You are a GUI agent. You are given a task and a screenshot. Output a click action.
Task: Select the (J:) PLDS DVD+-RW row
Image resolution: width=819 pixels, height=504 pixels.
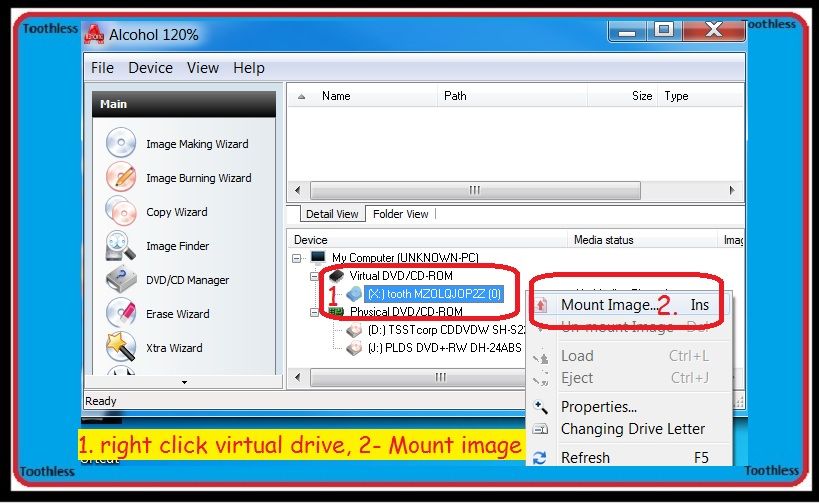444,348
